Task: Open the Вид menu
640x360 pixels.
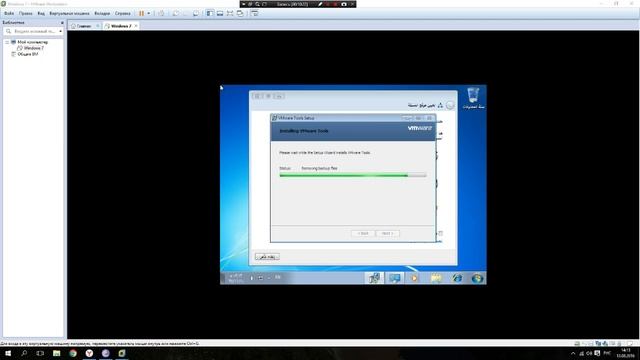Action: pos(41,13)
